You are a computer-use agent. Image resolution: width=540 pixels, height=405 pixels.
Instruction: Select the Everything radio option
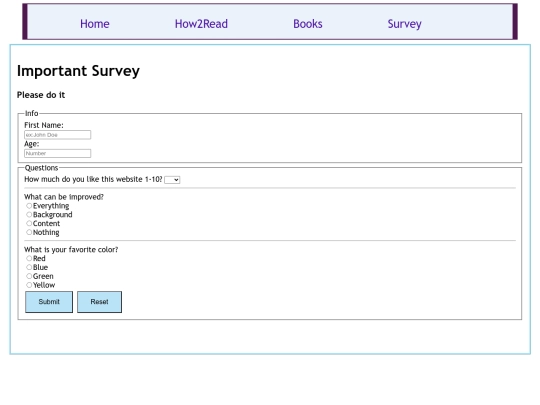(x=29, y=206)
